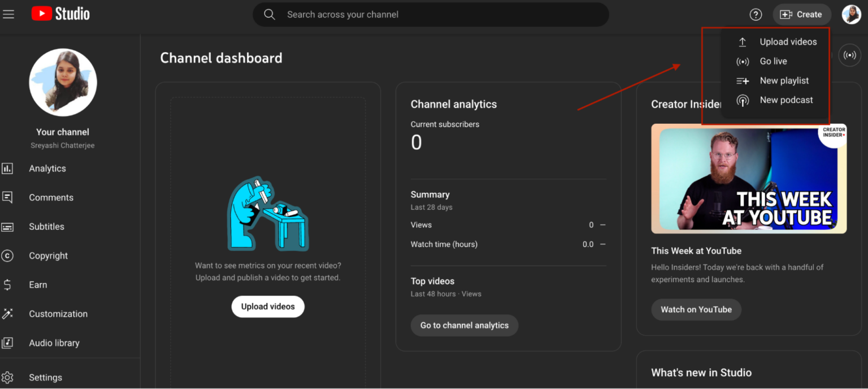Image resolution: width=868 pixels, height=389 pixels.
Task: Open Settings gear in sidebar
Action: click(x=7, y=378)
